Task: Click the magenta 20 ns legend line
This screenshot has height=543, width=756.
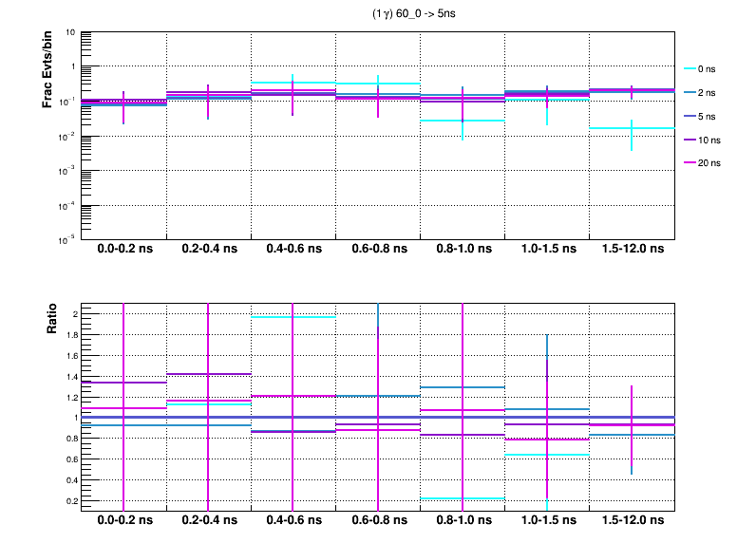Action: click(690, 163)
